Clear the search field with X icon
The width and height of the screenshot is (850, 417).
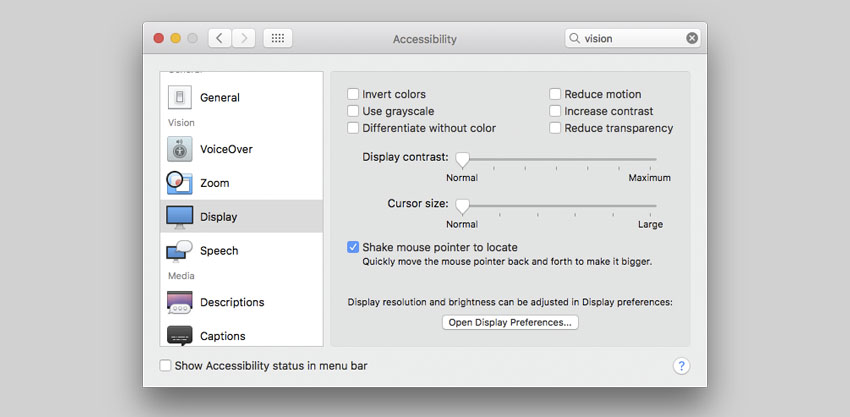[692, 38]
